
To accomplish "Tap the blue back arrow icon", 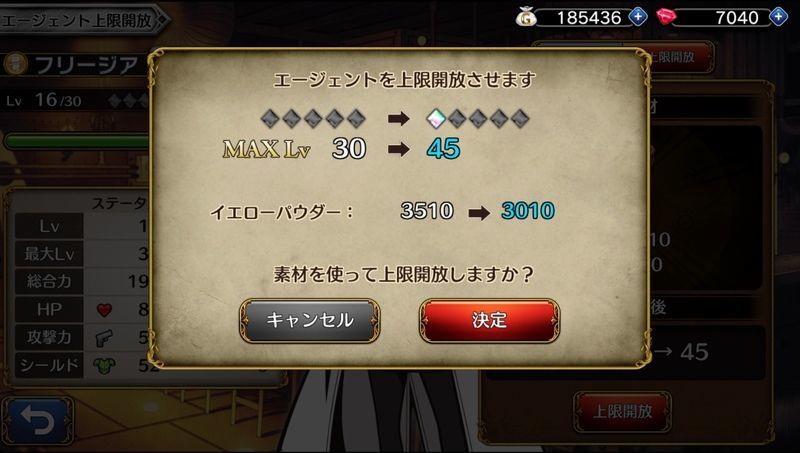I will [x=38, y=421].
